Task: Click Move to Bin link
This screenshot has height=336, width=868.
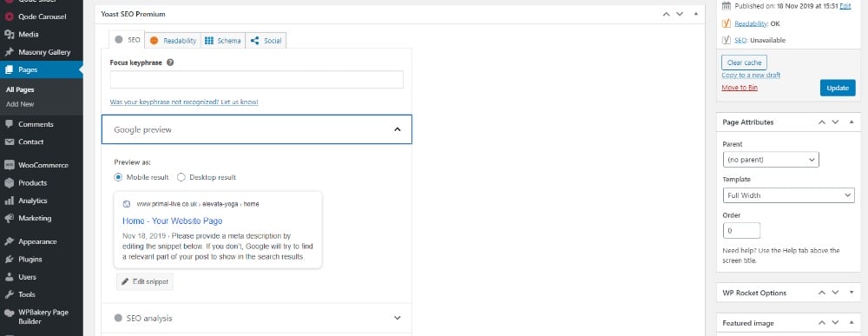Action: tap(740, 88)
